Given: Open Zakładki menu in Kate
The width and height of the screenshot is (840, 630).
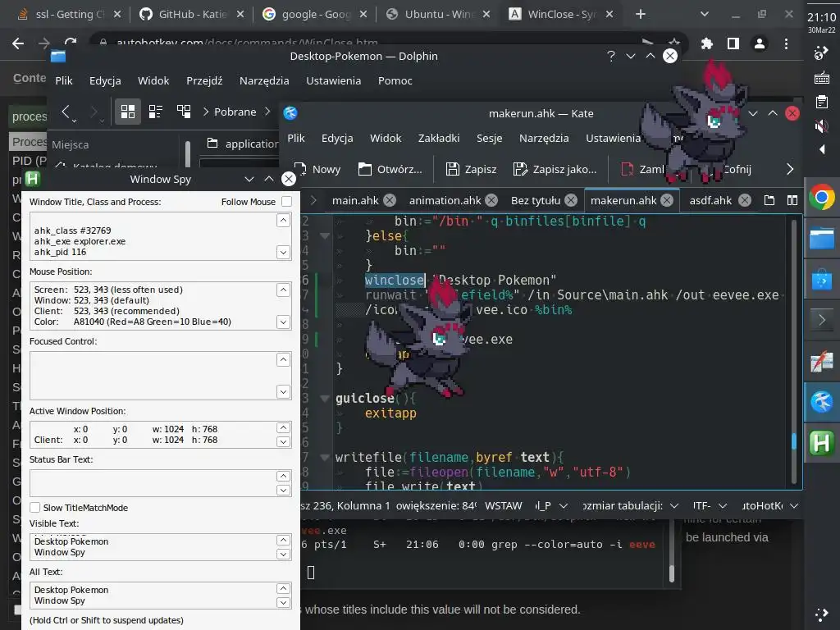Looking at the screenshot, I should (x=439, y=138).
